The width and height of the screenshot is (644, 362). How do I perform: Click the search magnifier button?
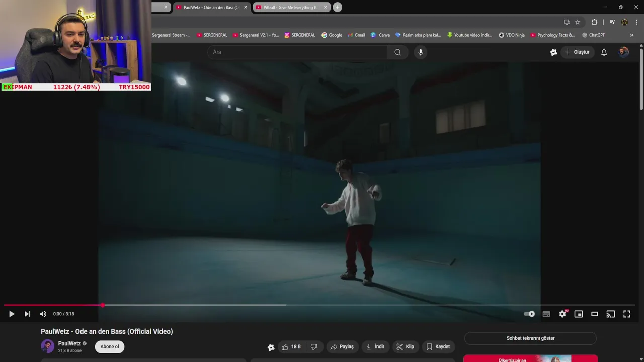coord(398,52)
